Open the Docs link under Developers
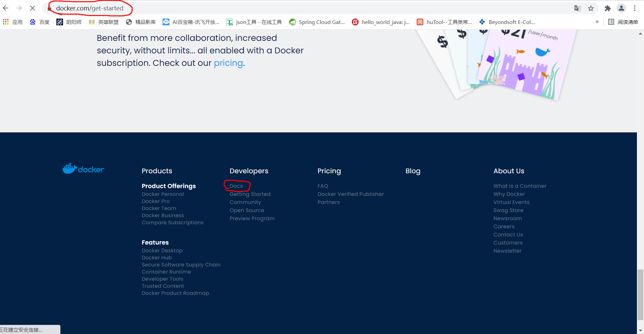This screenshot has width=644, height=334. coord(236,186)
